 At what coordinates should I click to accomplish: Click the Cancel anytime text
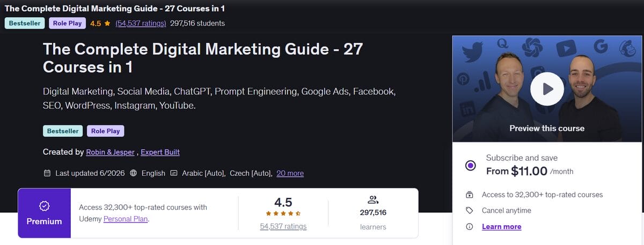(507, 210)
